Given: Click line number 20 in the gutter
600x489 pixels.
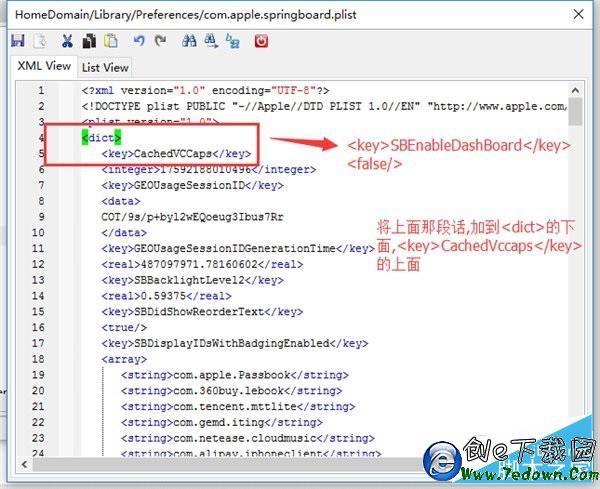Looking at the screenshot, I should (x=38, y=391).
